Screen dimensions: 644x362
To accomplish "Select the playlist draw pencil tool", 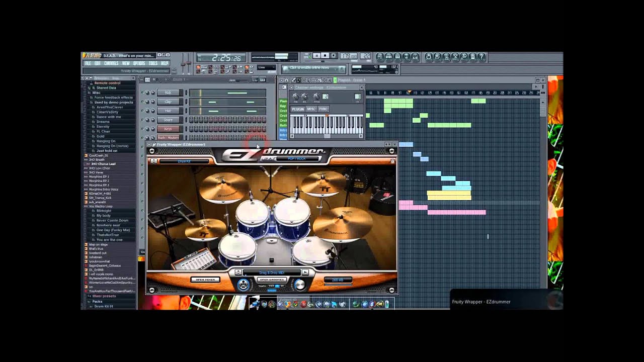I will coord(293,80).
